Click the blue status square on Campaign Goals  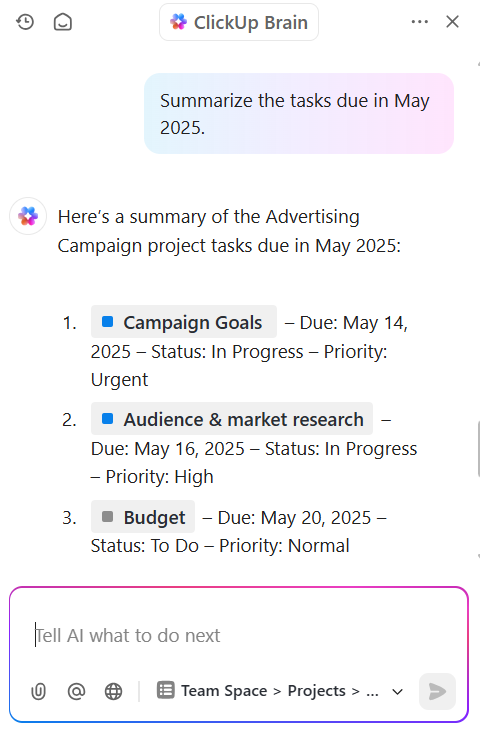tap(108, 322)
